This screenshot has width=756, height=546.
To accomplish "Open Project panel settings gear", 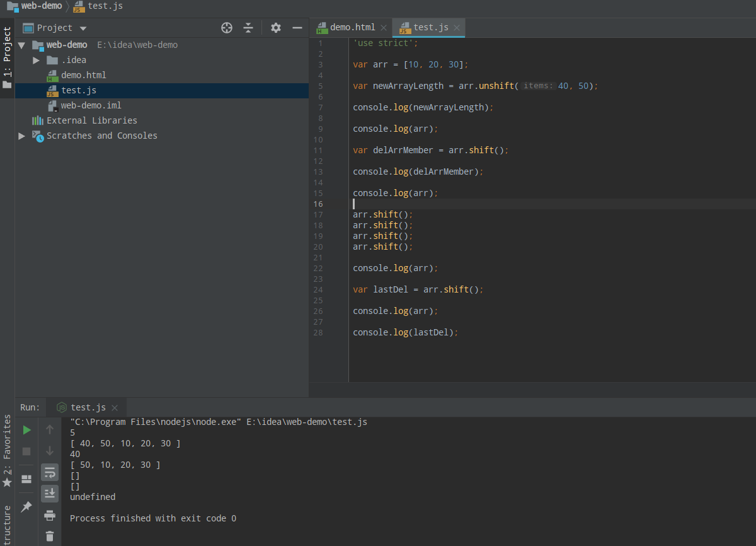I will (x=275, y=28).
